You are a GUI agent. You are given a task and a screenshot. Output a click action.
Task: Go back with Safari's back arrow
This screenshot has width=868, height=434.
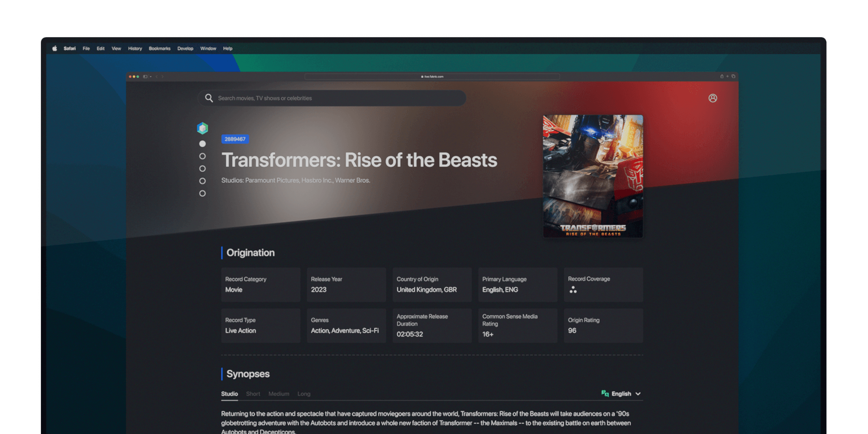click(x=157, y=77)
